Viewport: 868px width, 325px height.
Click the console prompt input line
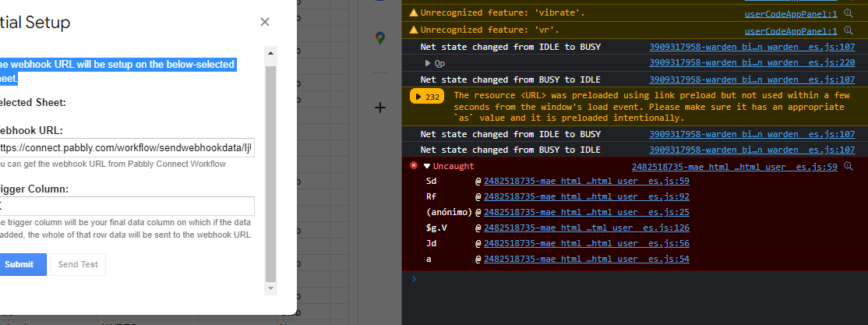(x=635, y=279)
